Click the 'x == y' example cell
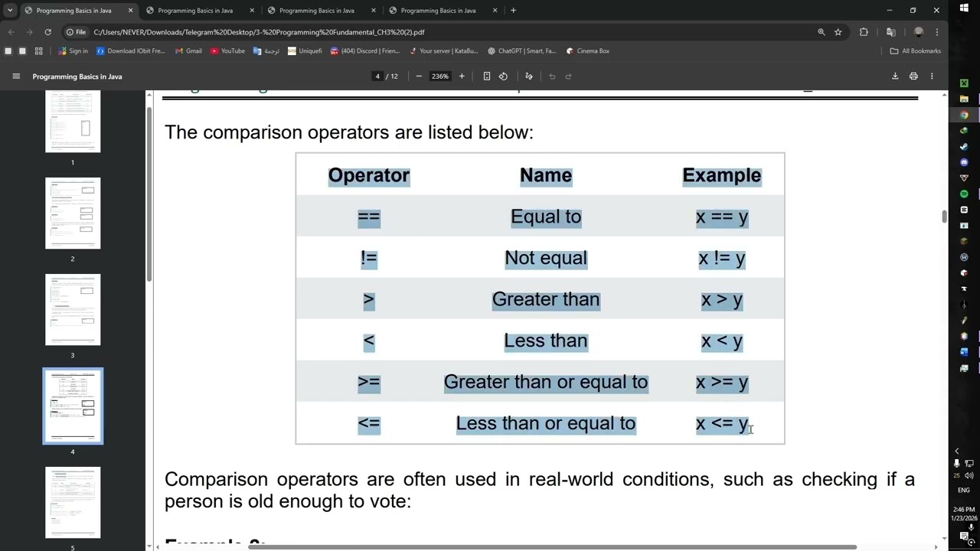The height and width of the screenshot is (551, 980). pos(722,217)
